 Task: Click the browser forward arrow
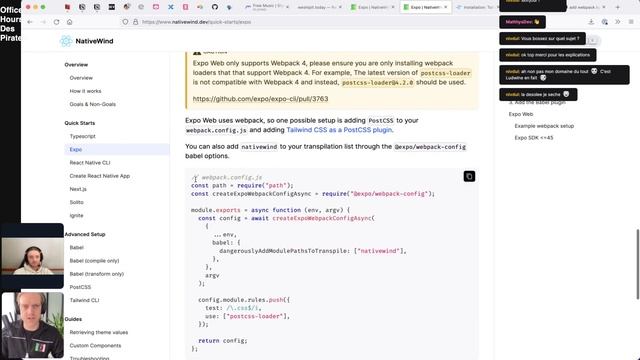click(x=43, y=22)
